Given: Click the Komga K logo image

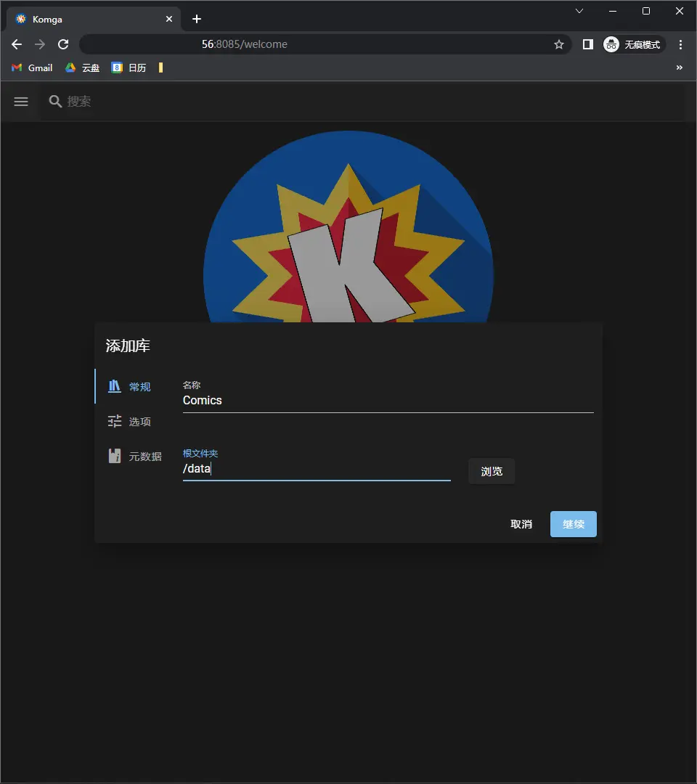Looking at the screenshot, I should [x=348, y=226].
